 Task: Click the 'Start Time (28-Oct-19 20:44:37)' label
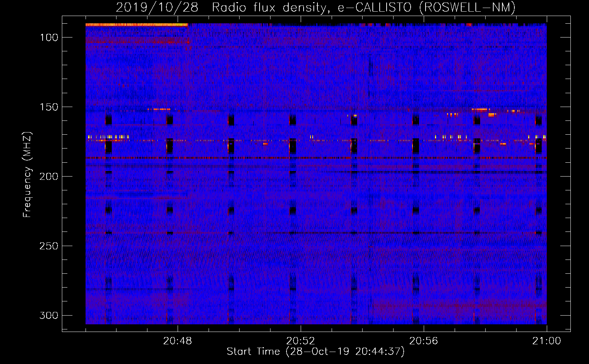(316, 352)
